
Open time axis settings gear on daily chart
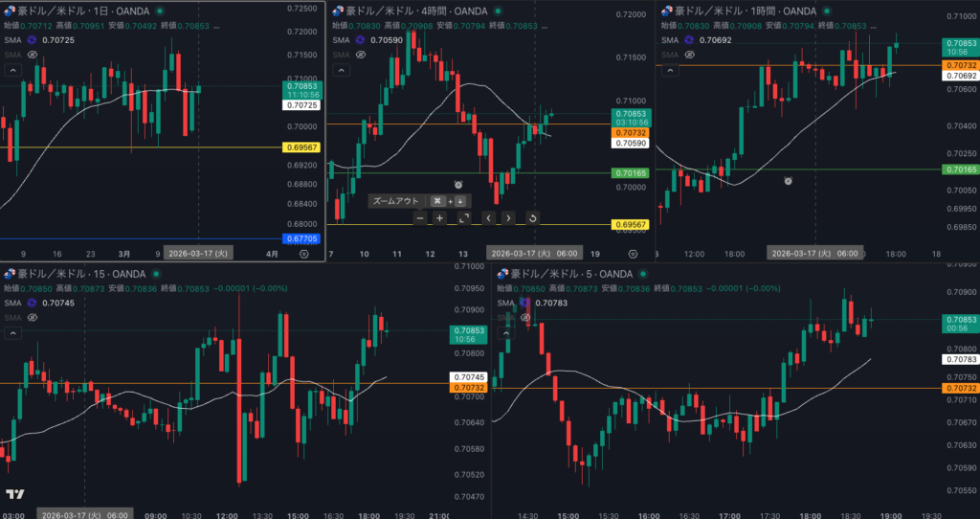click(x=304, y=254)
